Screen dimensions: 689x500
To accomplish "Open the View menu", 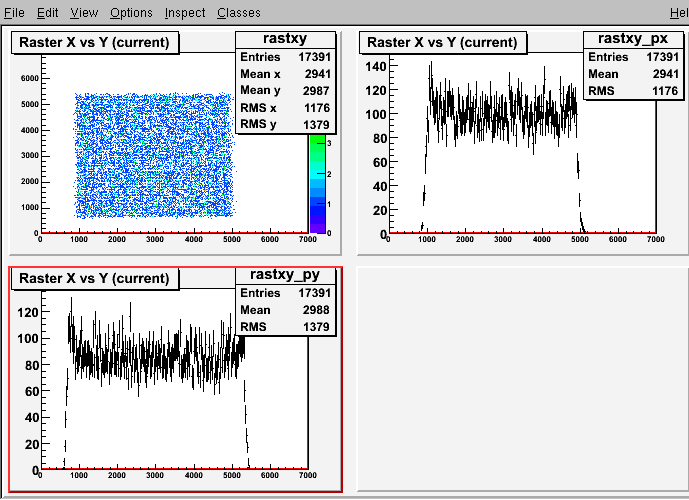I will coord(84,13).
